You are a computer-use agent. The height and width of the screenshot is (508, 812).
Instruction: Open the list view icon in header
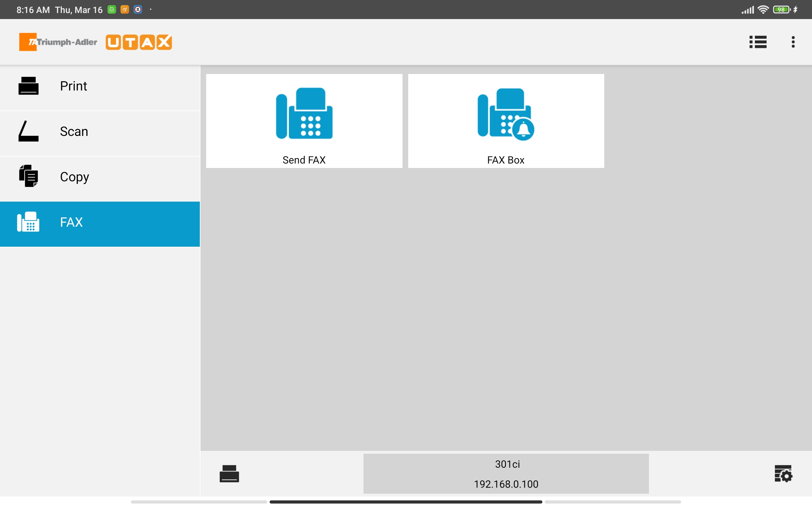[758, 42]
